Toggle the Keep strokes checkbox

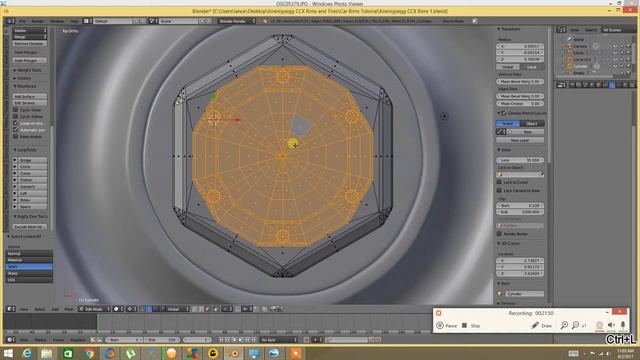pos(16,136)
